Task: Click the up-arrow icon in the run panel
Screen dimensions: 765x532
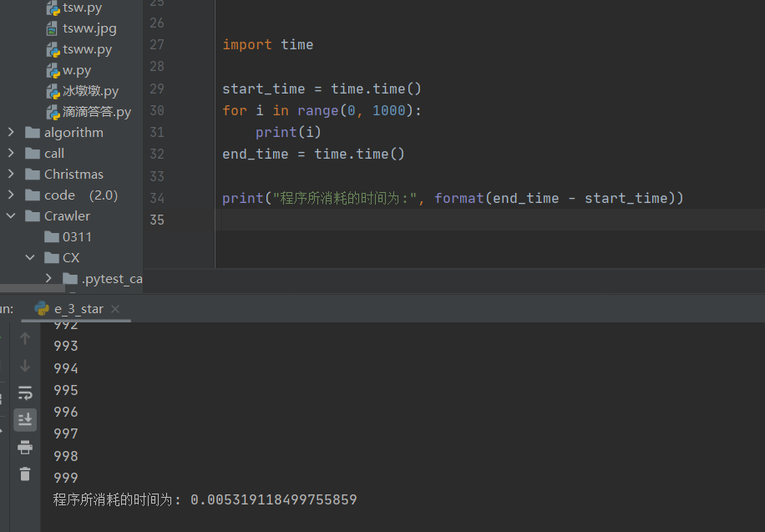Action: pos(25,338)
